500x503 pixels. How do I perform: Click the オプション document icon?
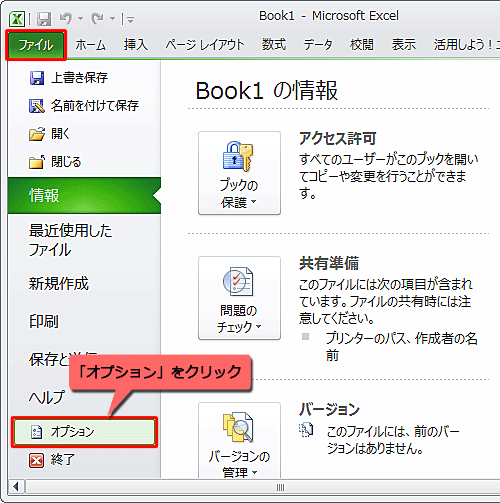pos(36,432)
